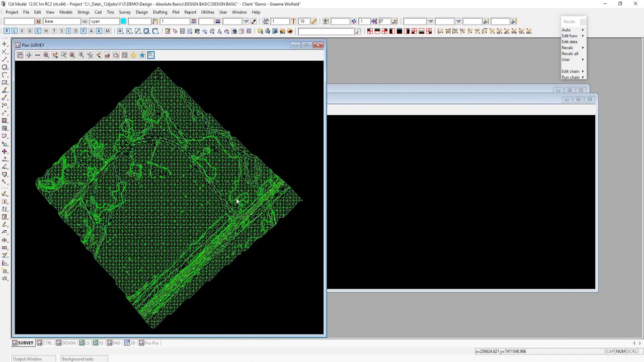This screenshot has width=644, height=362.
Task: Toggle the P snap button
Action: click(x=7, y=31)
